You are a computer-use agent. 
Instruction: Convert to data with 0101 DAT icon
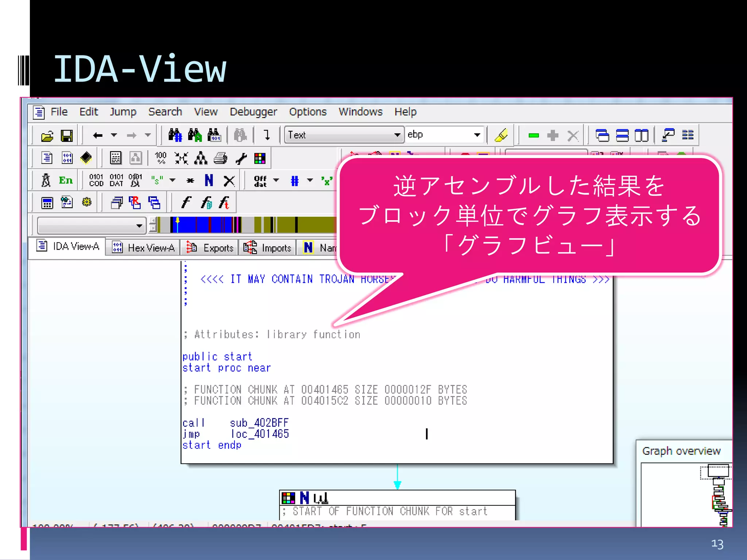[116, 180]
